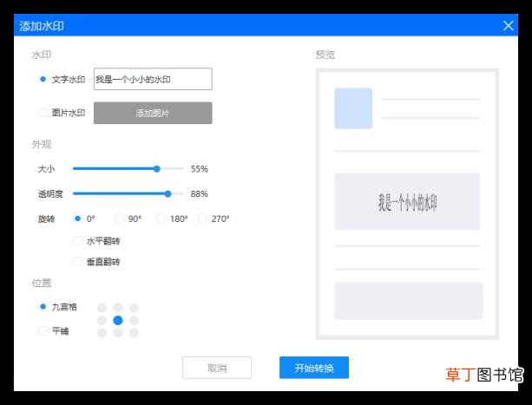Select 180° rotation option
532x405 pixels.
point(161,219)
